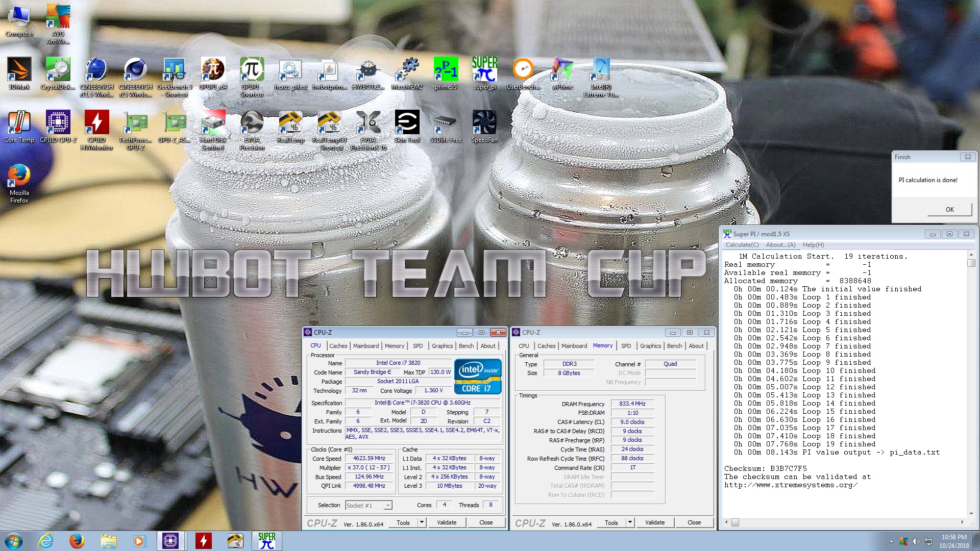Show hidden system tray icons
The image size is (980, 551).
pyautogui.click(x=891, y=541)
